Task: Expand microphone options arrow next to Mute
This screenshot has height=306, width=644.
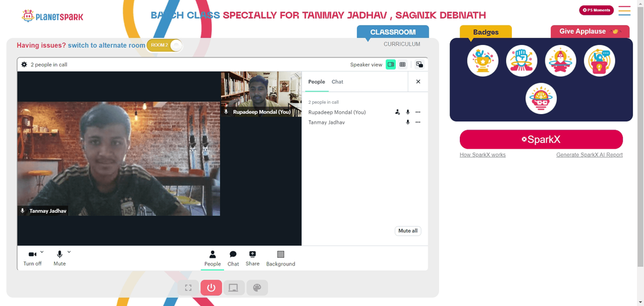Action: [x=69, y=252]
